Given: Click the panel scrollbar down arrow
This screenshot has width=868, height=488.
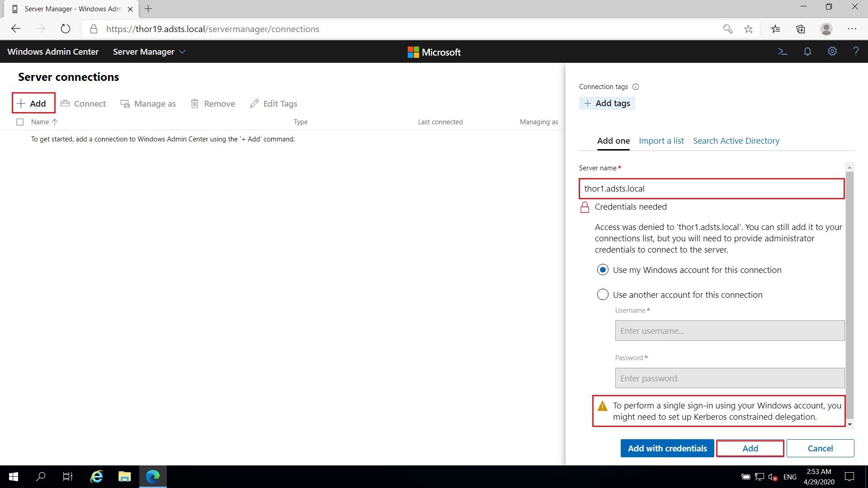Looking at the screenshot, I should tap(850, 424).
